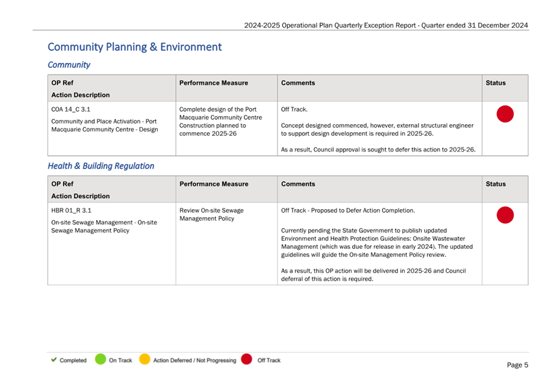The width and height of the screenshot is (555, 392).
Task: Click the Port Macquarie Community Centre - Design description
Action: [x=105, y=125]
